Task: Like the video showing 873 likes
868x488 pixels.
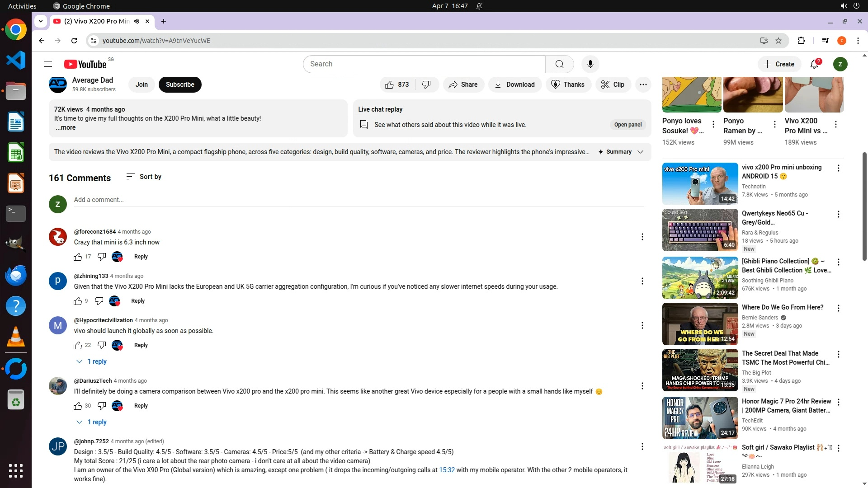Action: tap(396, 84)
